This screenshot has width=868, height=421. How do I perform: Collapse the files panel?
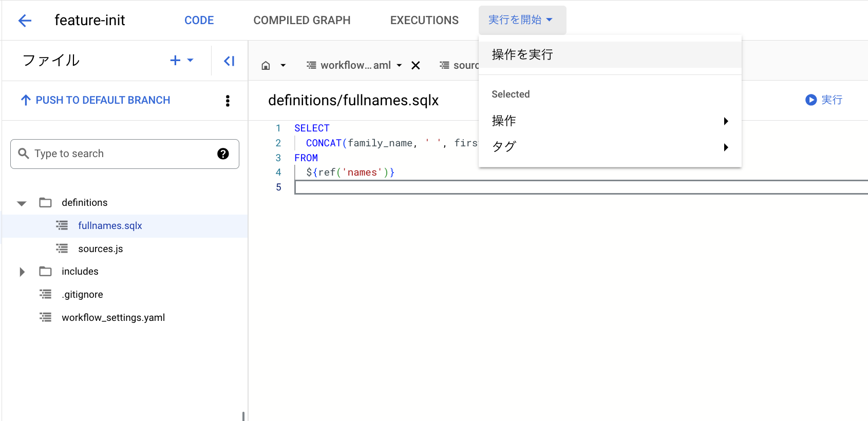click(229, 61)
